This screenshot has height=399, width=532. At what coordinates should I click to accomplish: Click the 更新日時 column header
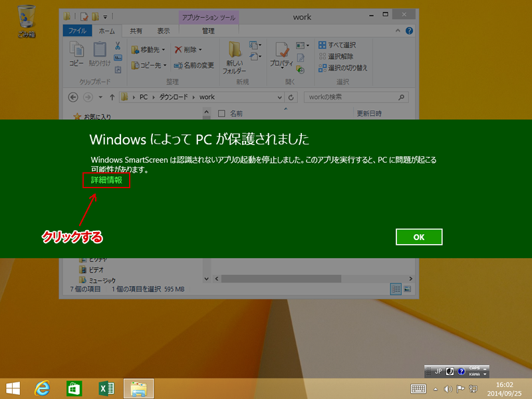[369, 114]
